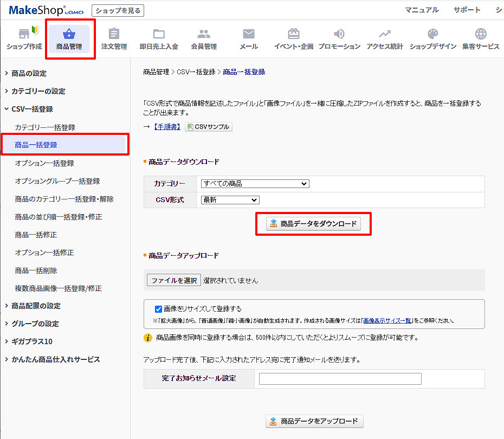Click the ファイルを選択 file chooser button
504x439 pixels.
click(174, 280)
